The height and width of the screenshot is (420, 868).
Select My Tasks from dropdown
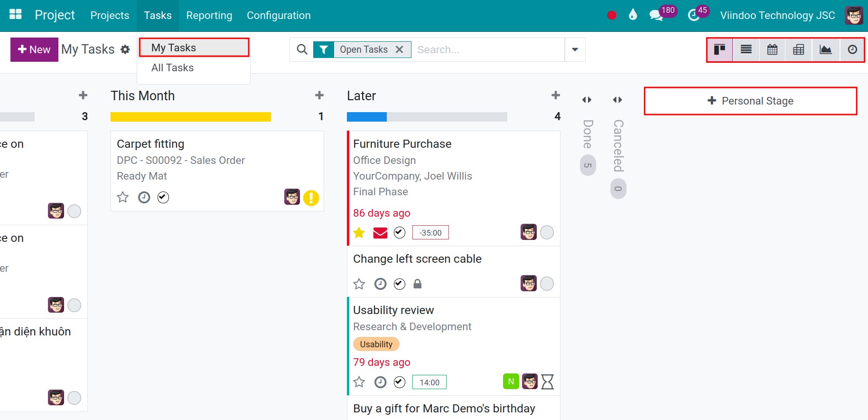pyautogui.click(x=194, y=48)
